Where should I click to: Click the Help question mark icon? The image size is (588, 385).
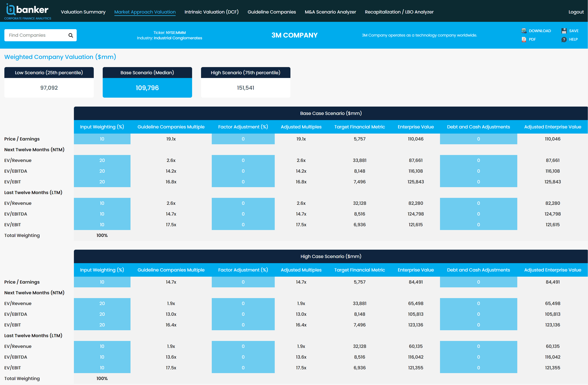[x=564, y=39]
